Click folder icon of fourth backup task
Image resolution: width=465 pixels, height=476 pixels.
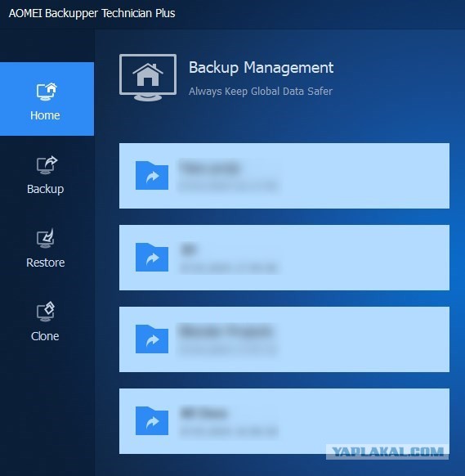tap(152, 420)
